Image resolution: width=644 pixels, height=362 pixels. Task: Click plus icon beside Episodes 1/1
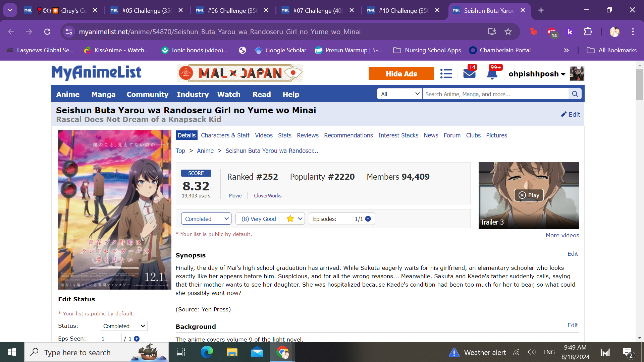tap(368, 219)
